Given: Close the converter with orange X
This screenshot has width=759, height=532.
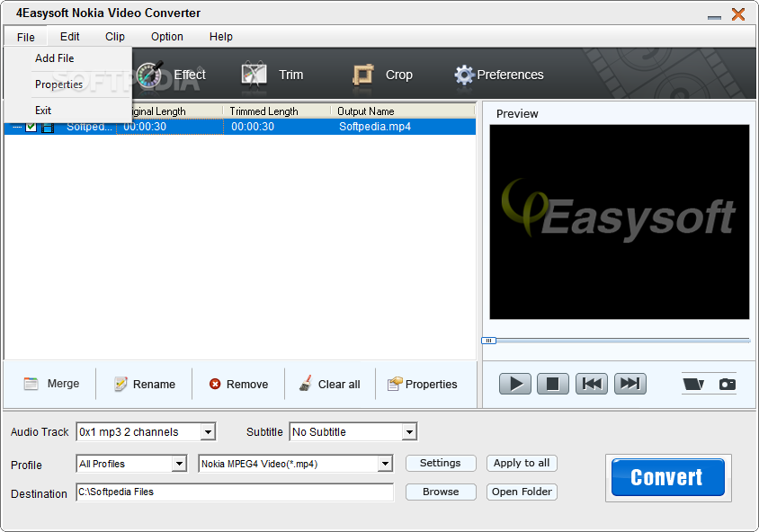Looking at the screenshot, I should [x=738, y=14].
